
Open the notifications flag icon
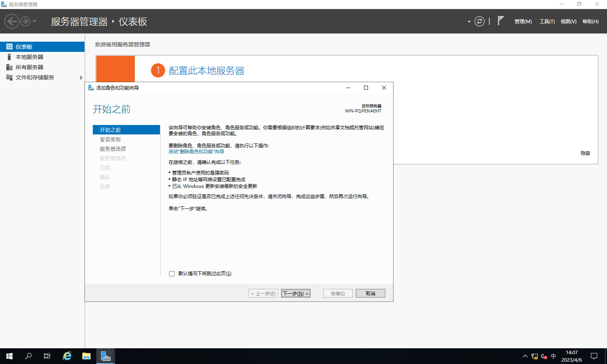pyautogui.click(x=500, y=21)
